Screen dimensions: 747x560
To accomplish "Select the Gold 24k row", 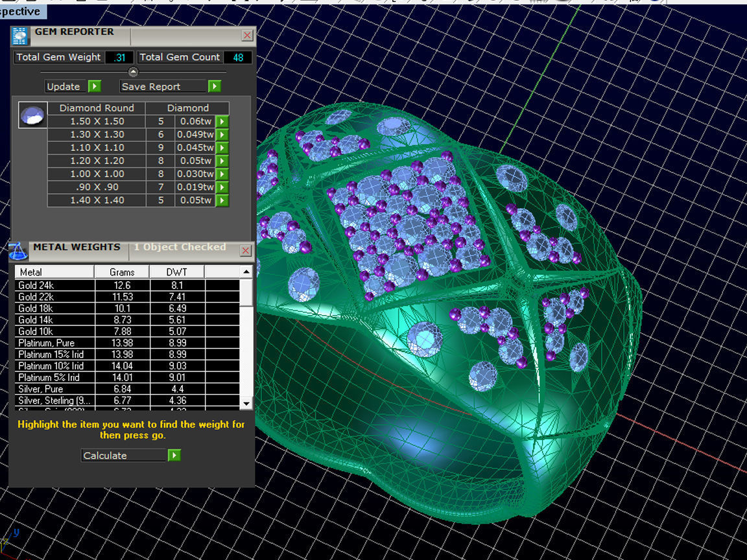I will pos(127,285).
